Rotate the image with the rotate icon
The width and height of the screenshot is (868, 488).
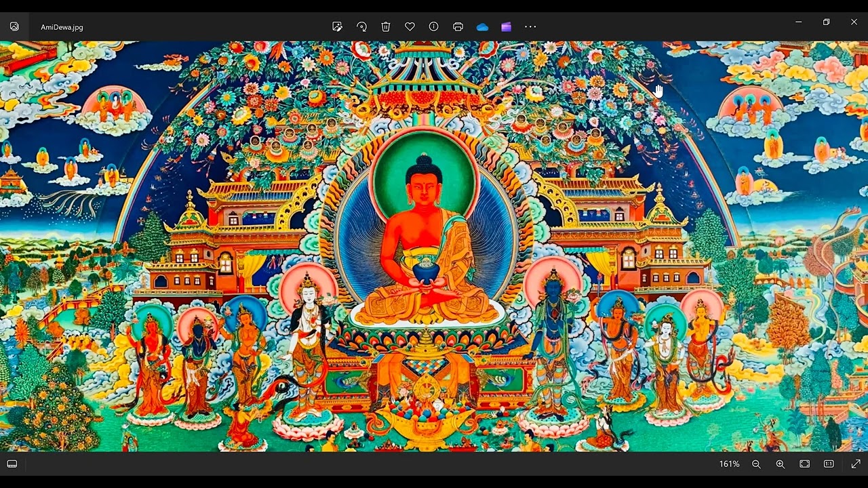361,26
